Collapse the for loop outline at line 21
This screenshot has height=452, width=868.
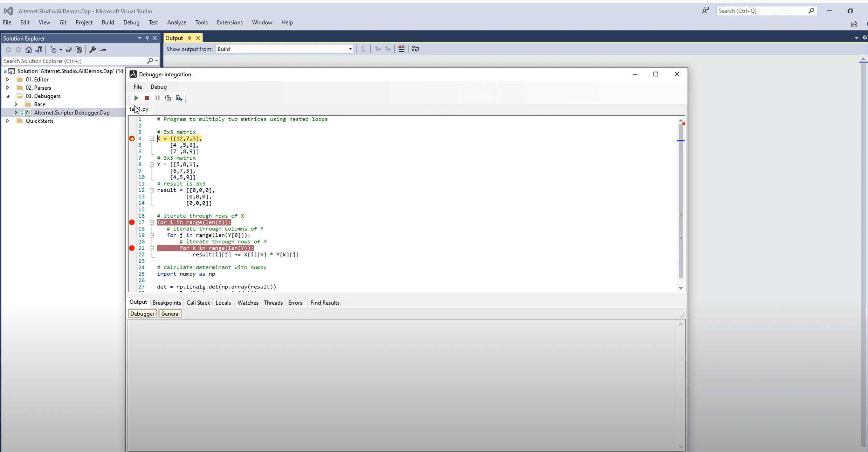coord(152,248)
